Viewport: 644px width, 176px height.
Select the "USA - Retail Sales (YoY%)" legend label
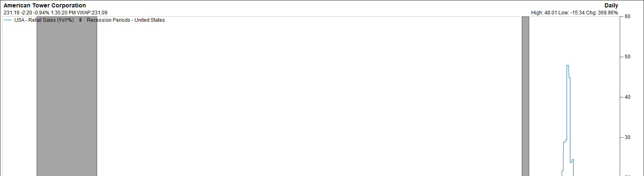[44, 20]
